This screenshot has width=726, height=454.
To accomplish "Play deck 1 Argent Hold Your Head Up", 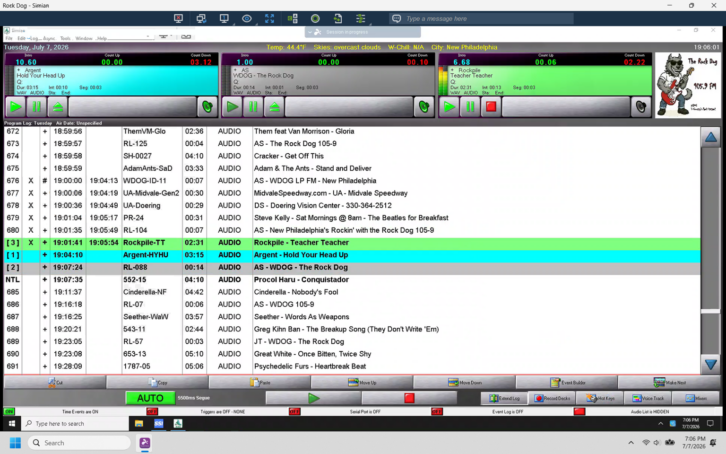I will click(15, 107).
